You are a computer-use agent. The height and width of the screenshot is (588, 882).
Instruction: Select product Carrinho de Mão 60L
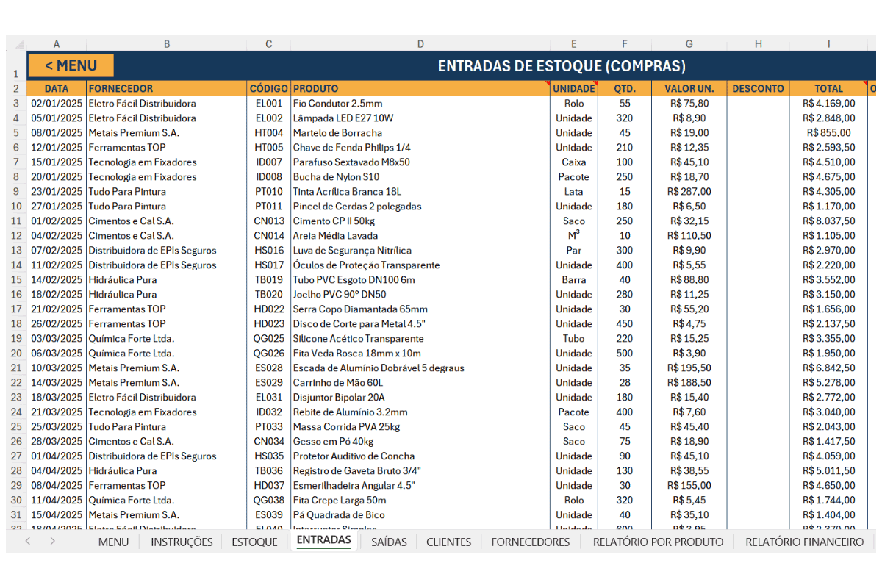click(x=420, y=383)
